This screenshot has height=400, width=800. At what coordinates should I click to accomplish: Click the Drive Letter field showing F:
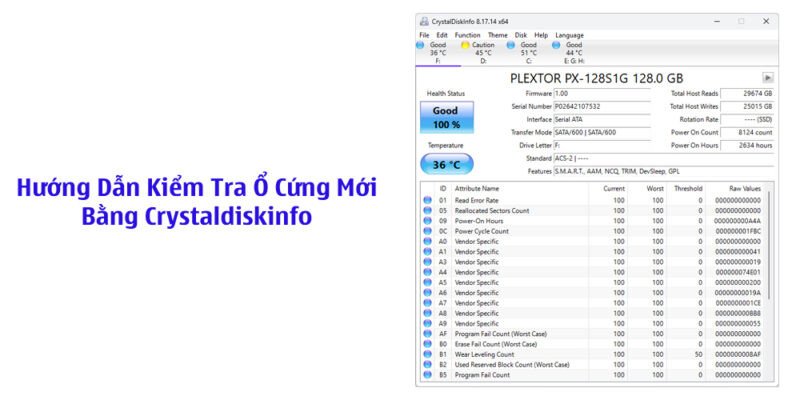[602, 145]
